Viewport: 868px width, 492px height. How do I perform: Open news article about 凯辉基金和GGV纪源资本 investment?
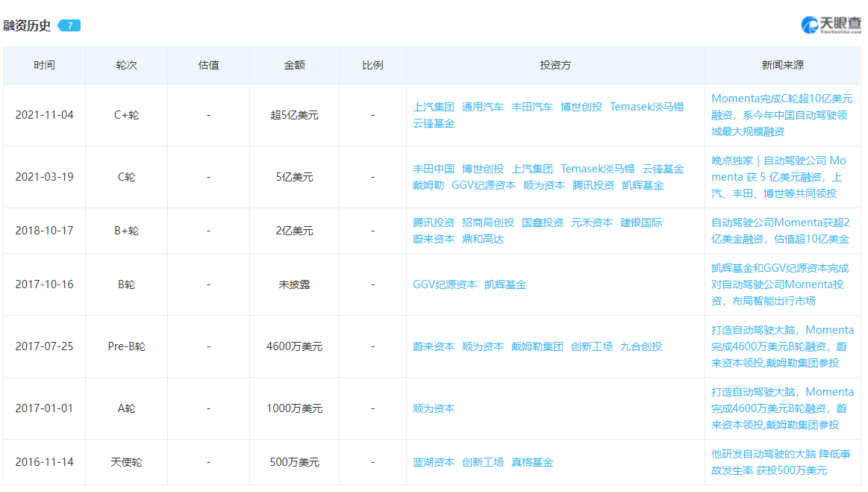(779, 284)
